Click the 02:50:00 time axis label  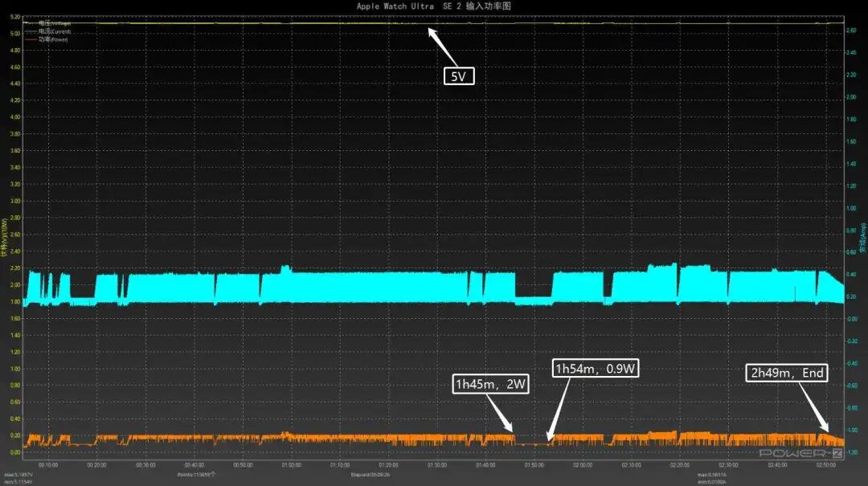tap(825, 466)
